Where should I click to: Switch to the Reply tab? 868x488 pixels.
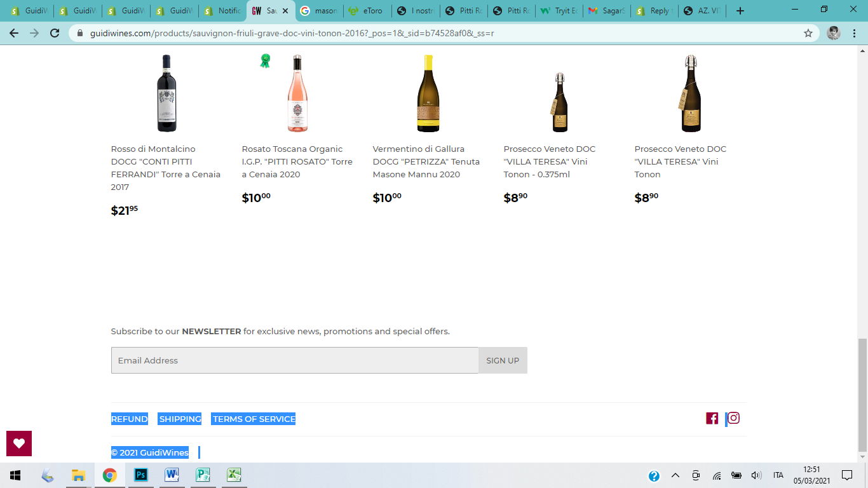pos(655,11)
